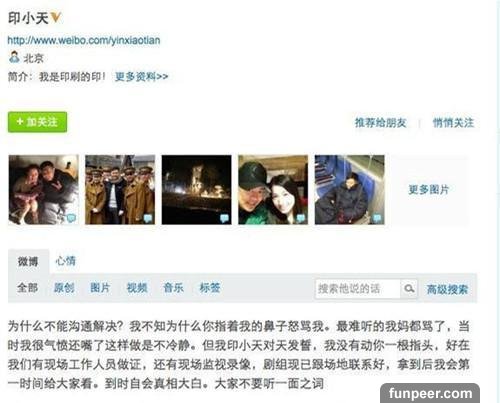The width and height of the screenshot is (500, 403).
Task: Open 更多图片 to view more photos
Action: (x=429, y=190)
